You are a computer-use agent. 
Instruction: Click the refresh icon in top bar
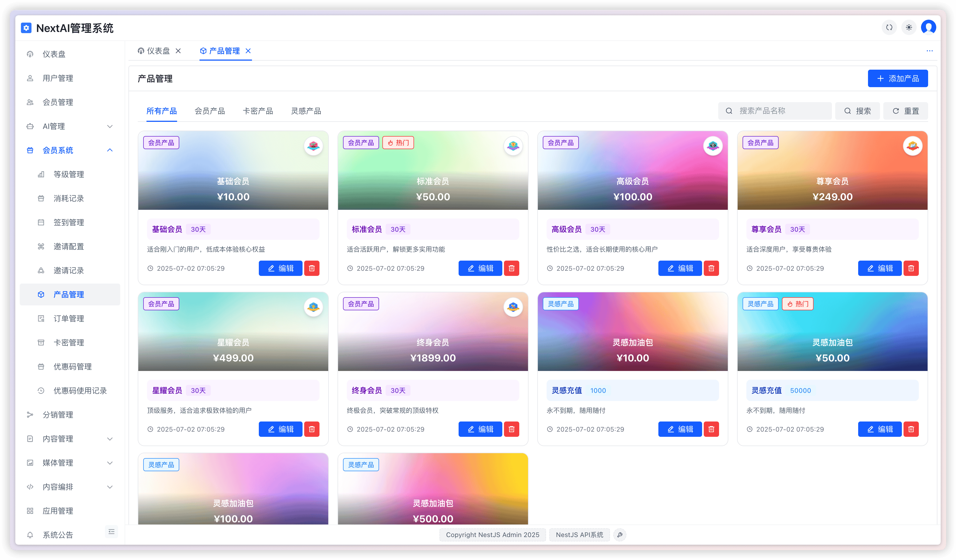pos(889,27)
